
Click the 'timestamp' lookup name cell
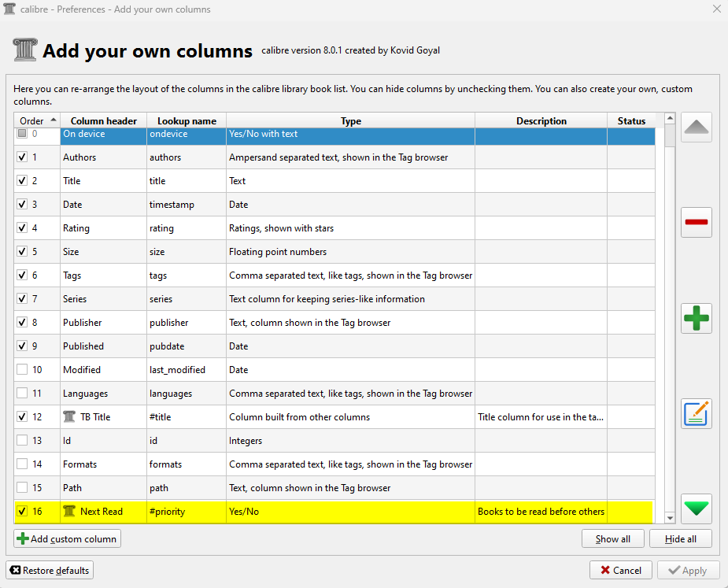click(x=187, y=205)
